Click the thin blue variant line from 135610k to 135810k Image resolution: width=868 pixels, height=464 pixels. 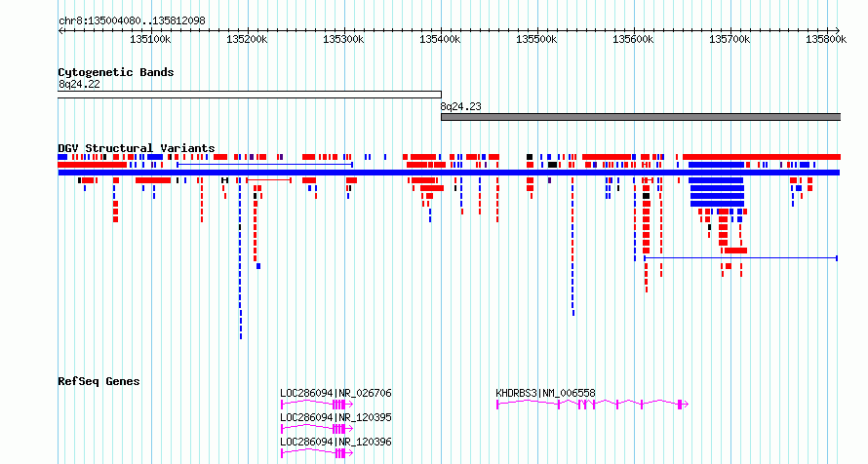click(740, 258)
